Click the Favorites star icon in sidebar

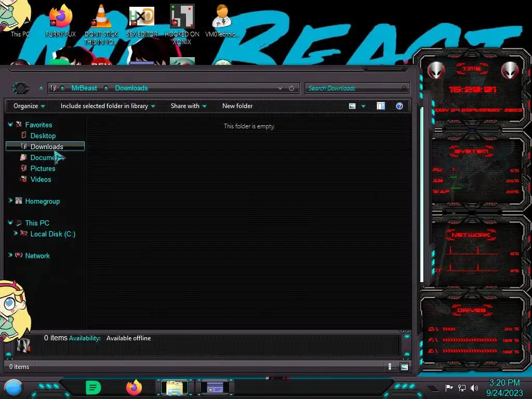click(x=19, y=125)
